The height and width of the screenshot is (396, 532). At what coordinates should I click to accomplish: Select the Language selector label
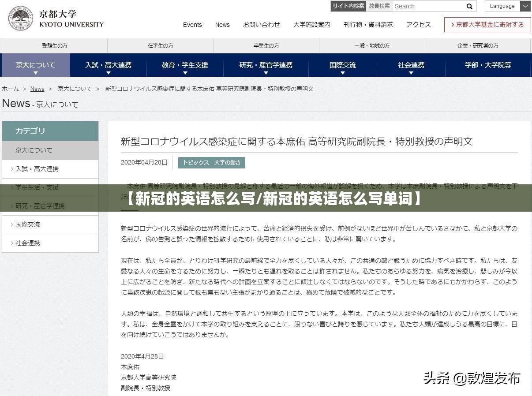tap(502, 6)
